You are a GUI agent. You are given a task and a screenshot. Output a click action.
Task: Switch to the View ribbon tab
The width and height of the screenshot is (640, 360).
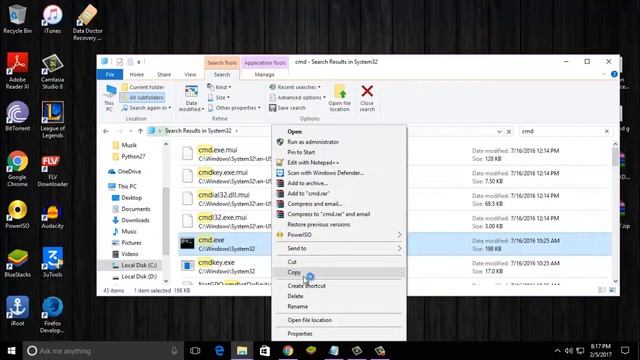tap(190, 75)
